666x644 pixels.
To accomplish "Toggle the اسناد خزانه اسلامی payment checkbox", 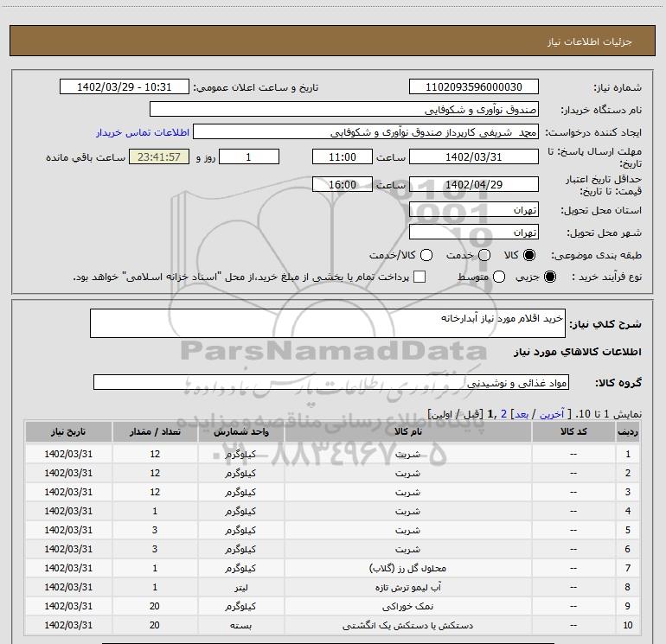I will pyautogui.click(x=419, y=277).
